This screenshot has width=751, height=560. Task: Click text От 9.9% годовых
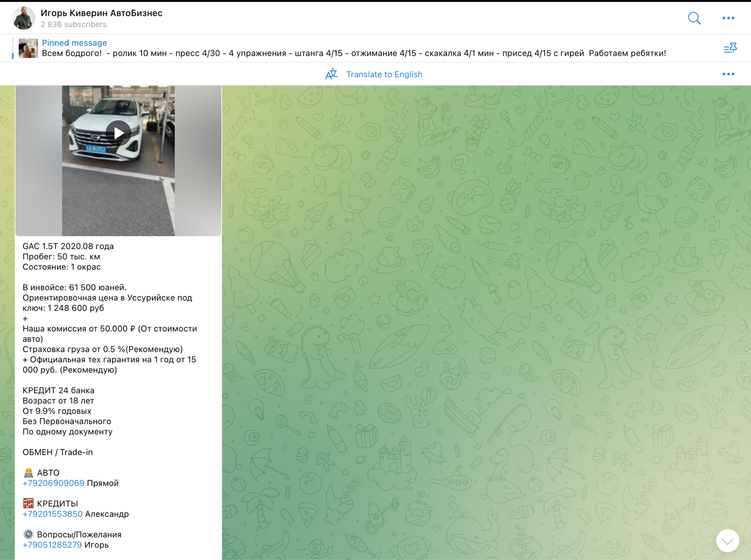(x=57, y=411)
